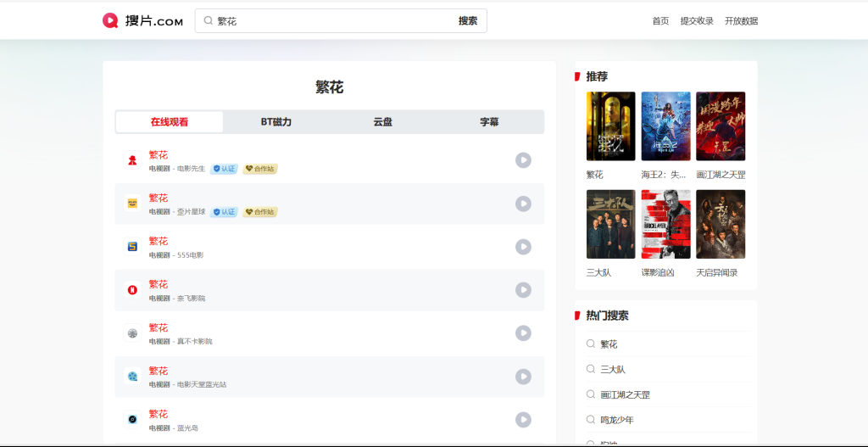Click play icon for 奈飞影院 result
868x447 pixels.
pos(523,290)
